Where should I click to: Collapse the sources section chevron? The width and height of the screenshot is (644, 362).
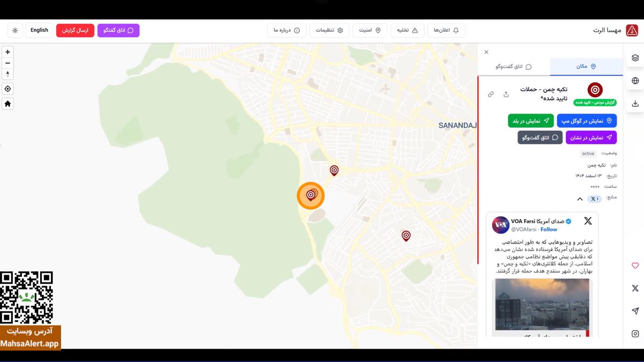click(580, 199)
